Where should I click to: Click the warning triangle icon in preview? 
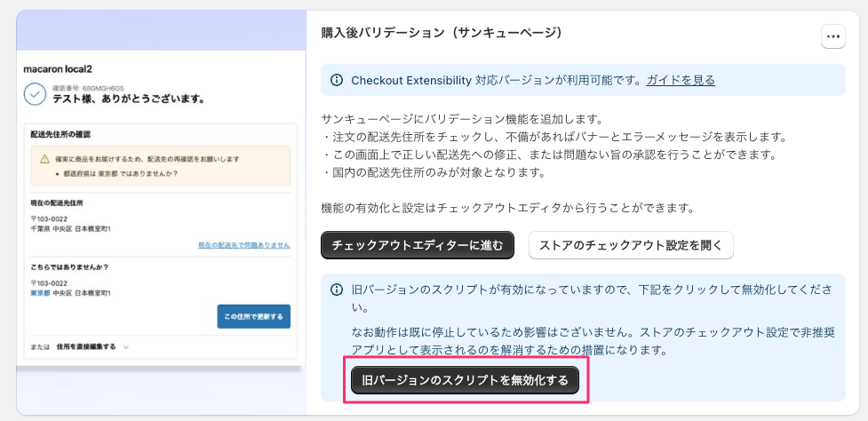point(44,159)
